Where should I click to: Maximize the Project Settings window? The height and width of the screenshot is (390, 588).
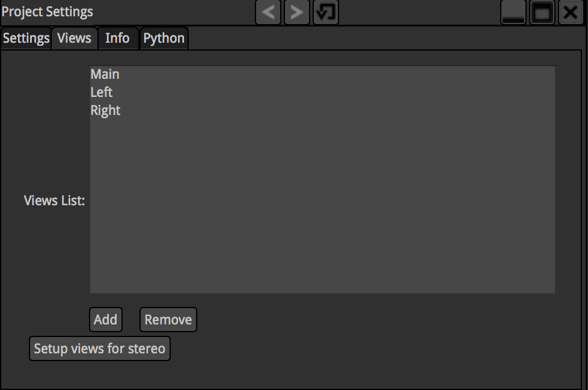[542, 13]
